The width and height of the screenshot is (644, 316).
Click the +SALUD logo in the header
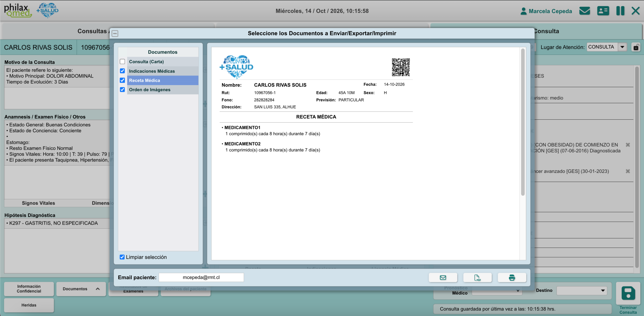[x=47, y=11]
